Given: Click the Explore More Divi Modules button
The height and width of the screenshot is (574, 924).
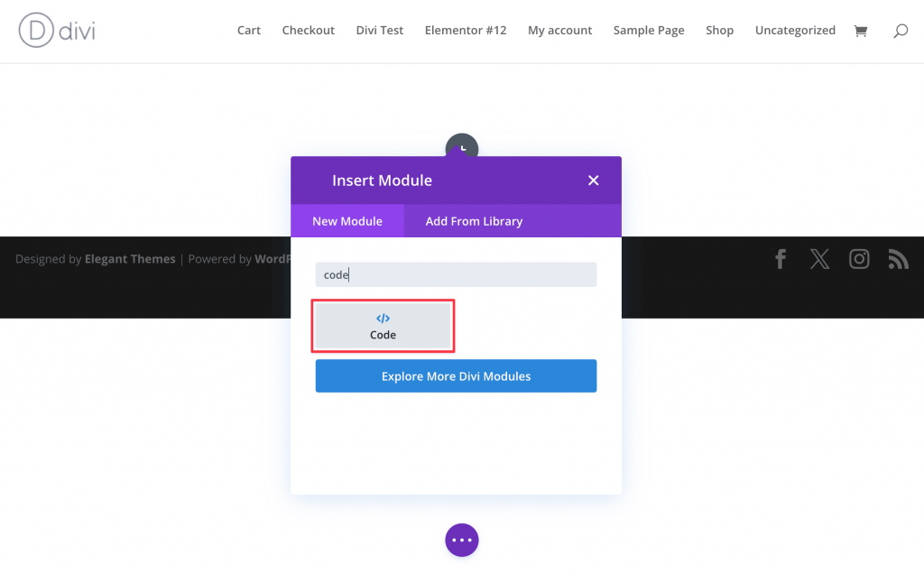Looking at the screenshot, I should coord(456,376).
